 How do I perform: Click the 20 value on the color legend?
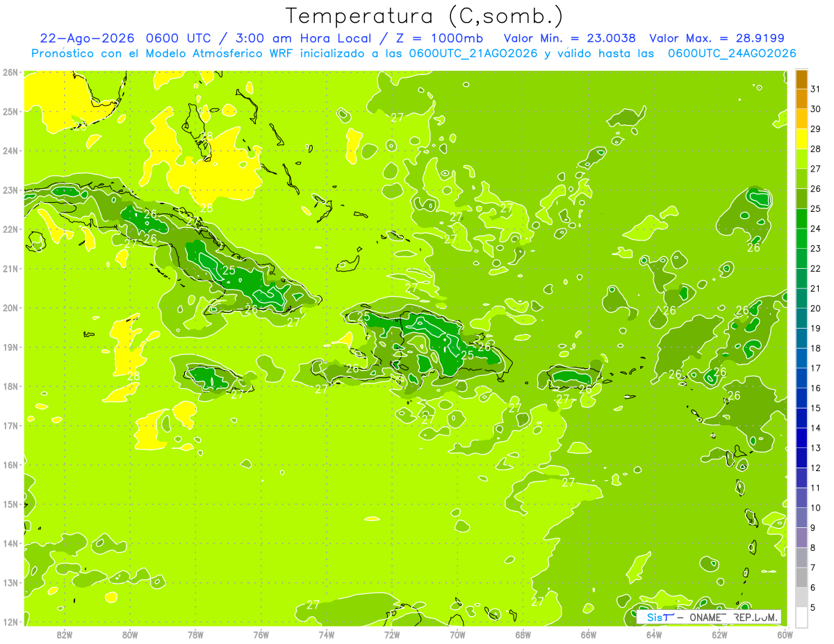pos(815,308)
